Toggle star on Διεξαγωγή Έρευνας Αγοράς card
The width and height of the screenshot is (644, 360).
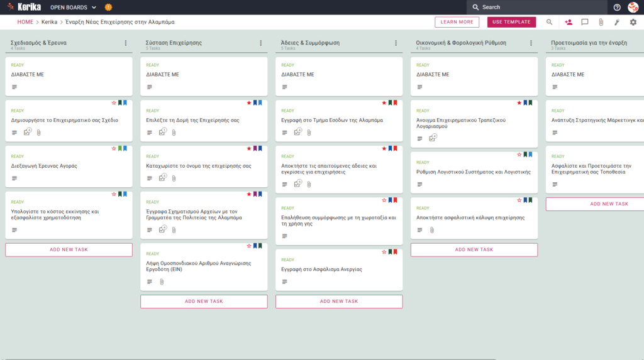coord(114,149)
